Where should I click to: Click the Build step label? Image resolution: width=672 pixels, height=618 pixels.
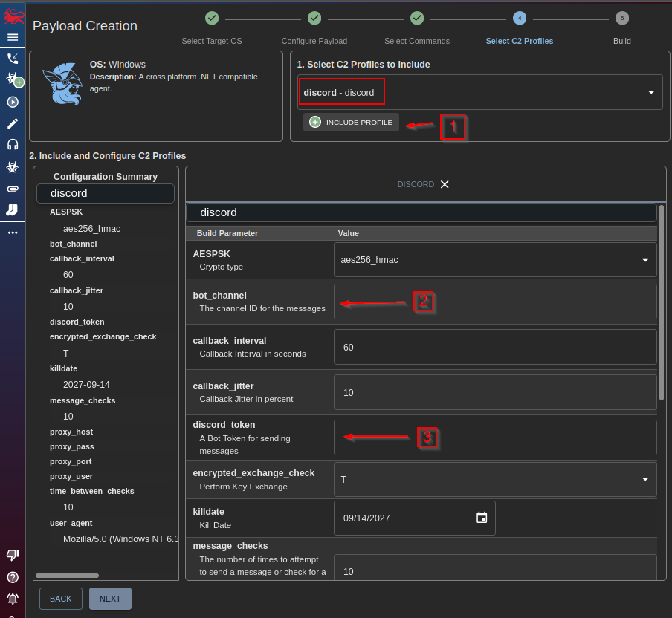point(622,41)
